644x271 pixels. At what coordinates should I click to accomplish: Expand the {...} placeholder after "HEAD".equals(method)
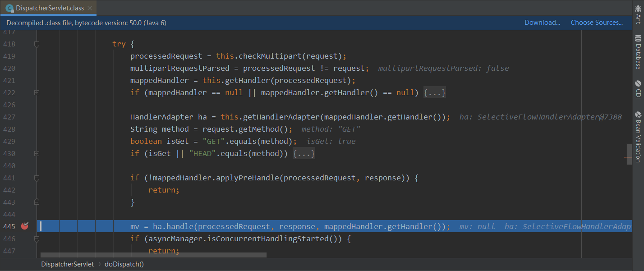coord(304,154)
